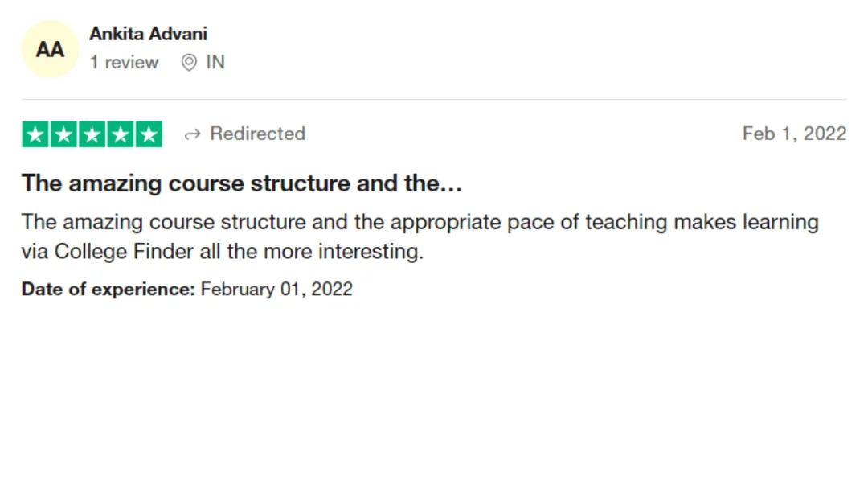
Task: Select the third green rating star
Action: (92, 134)
